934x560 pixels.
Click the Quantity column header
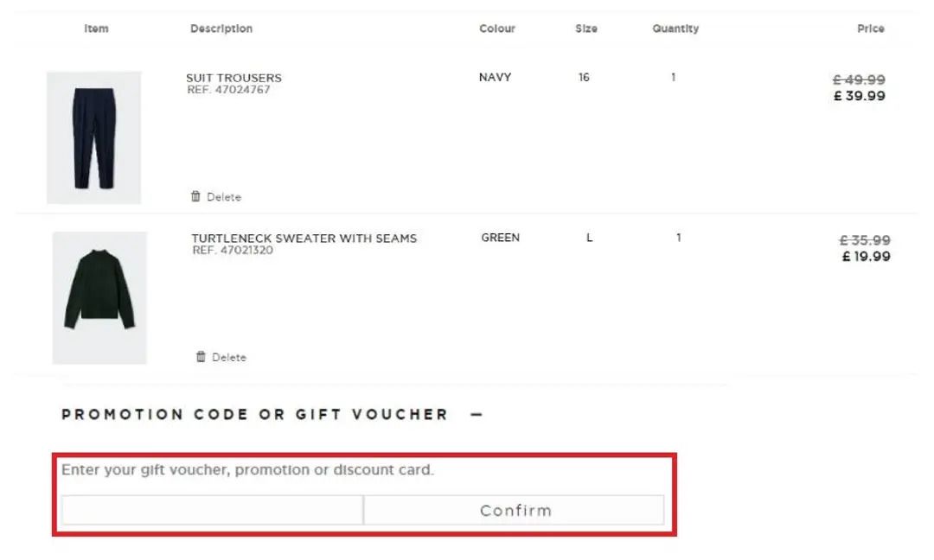point(675,28)
